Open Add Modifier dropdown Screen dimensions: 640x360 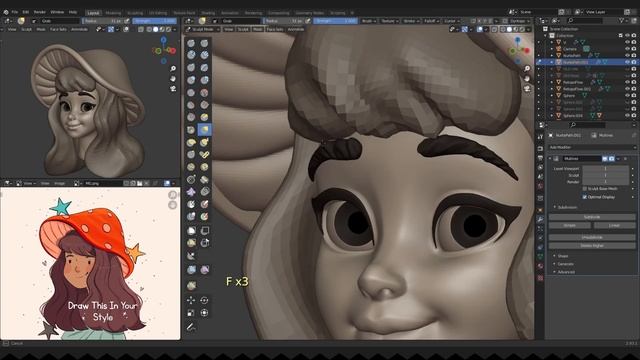click(592, 147)
